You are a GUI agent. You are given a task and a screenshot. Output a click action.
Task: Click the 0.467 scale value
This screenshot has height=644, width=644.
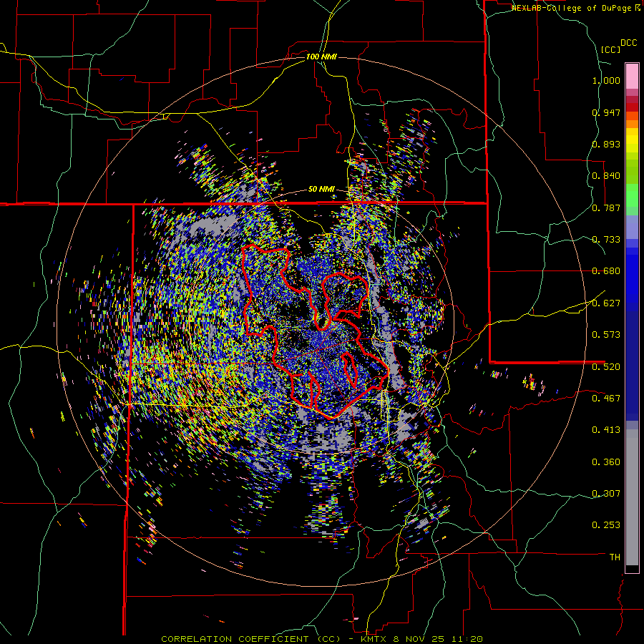tap(606, 398)
